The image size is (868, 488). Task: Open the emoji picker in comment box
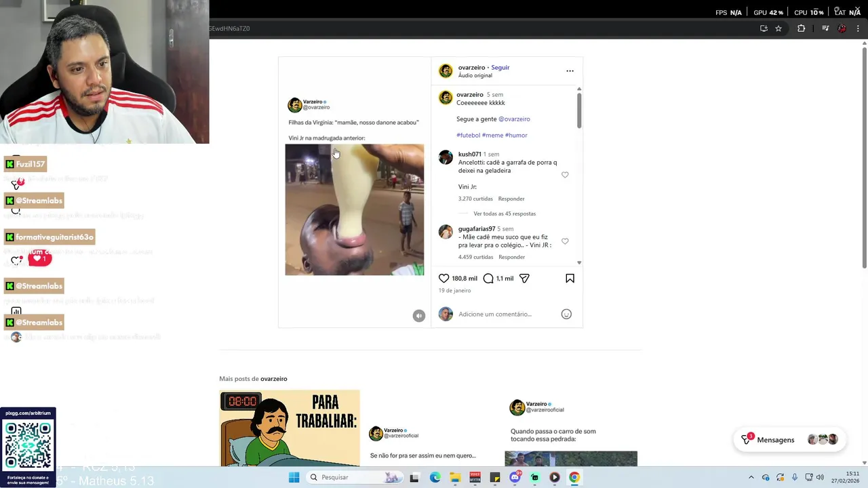tap(566, 314)
